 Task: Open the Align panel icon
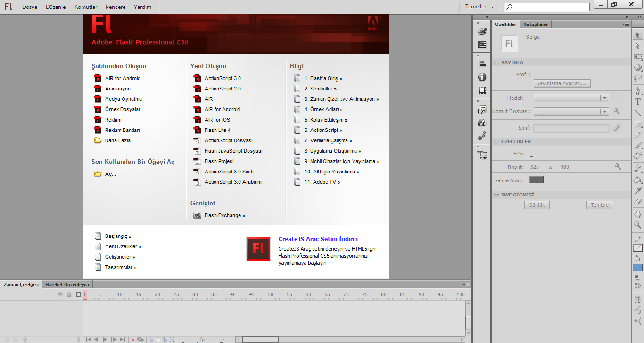(482, 63)
